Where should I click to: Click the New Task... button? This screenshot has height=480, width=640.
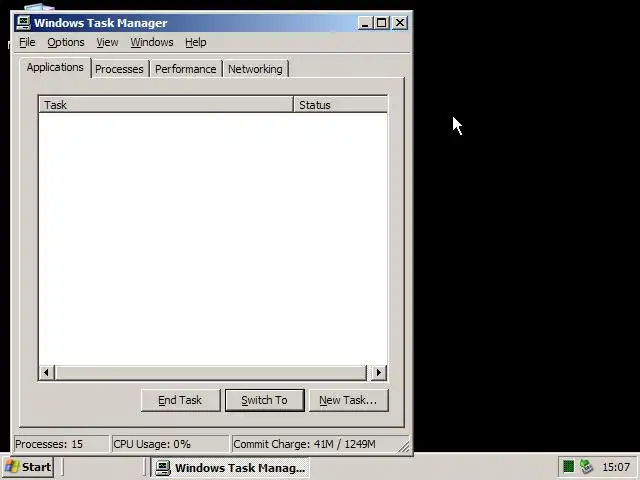(348, 400)
